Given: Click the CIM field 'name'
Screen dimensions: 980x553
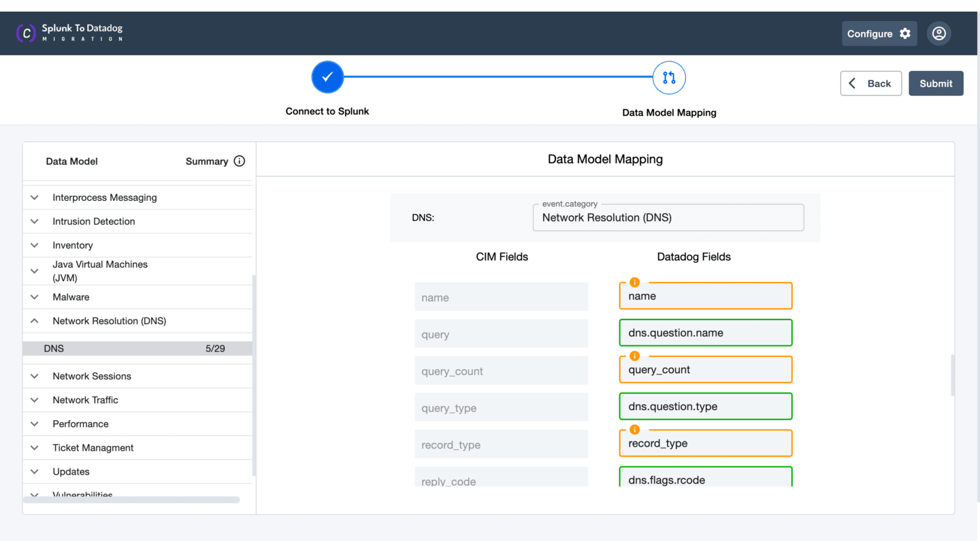Looking at the screenshot, I should tap(502, 297).
